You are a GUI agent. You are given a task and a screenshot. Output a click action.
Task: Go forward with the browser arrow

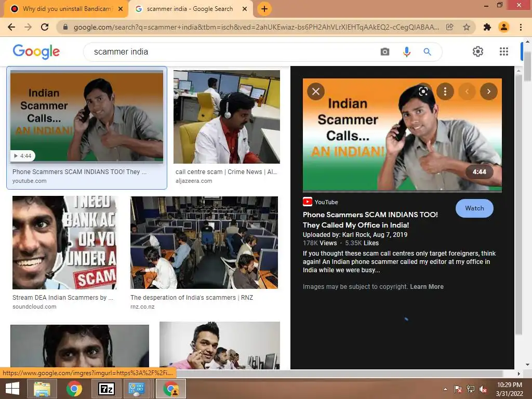[x=28, y=27]
